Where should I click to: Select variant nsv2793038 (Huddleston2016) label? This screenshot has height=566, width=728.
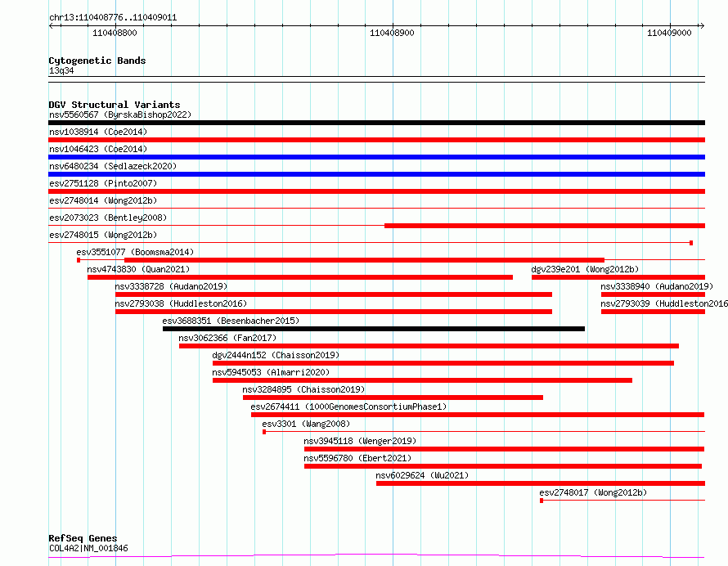(181, 303)
